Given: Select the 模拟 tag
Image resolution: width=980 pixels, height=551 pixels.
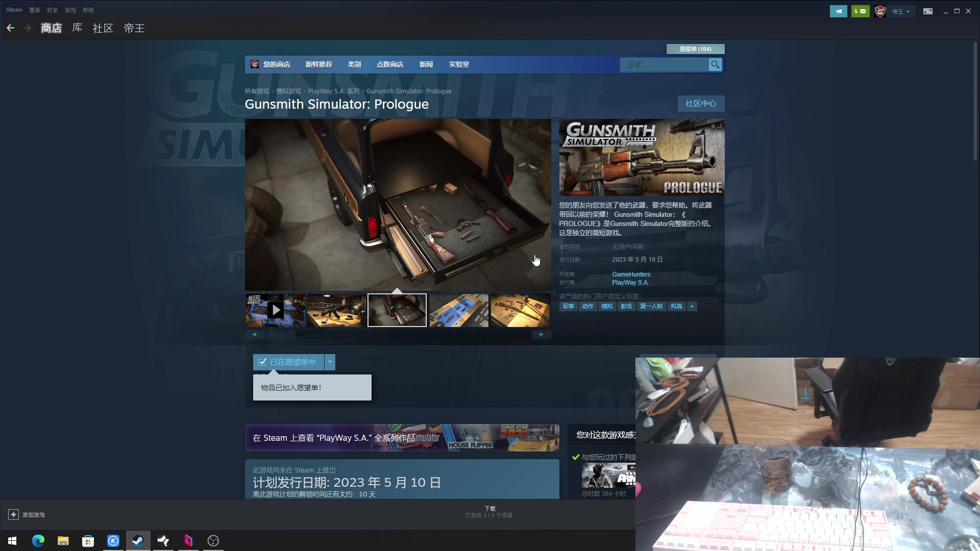Looking at the screenshot, I should pos(607,306).
